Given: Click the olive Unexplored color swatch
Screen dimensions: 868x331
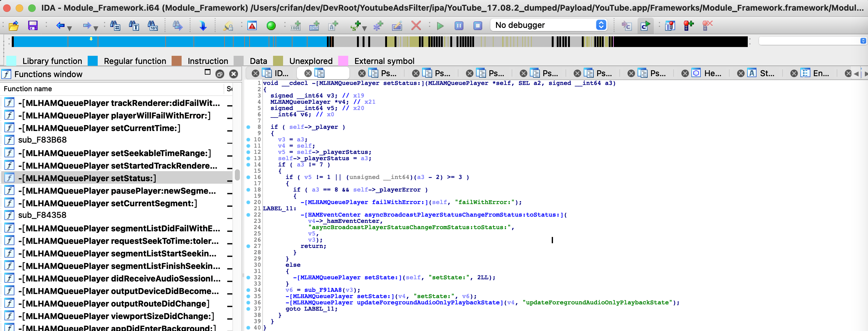Looking at the screenshot, I should [278, 61].
